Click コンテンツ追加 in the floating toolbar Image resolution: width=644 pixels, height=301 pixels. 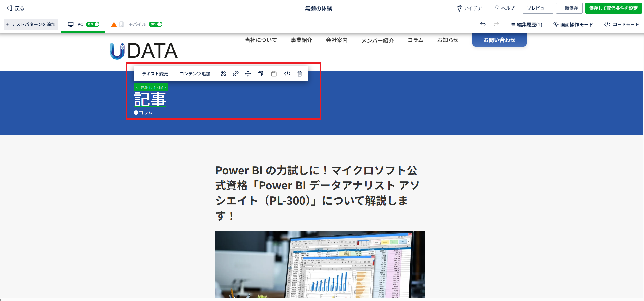tap(195, 74)
